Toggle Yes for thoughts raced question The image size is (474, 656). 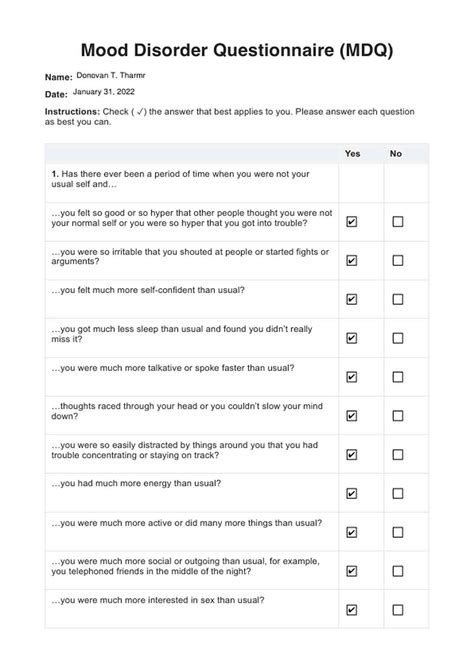pyautogui.click(x=351, y=416)
